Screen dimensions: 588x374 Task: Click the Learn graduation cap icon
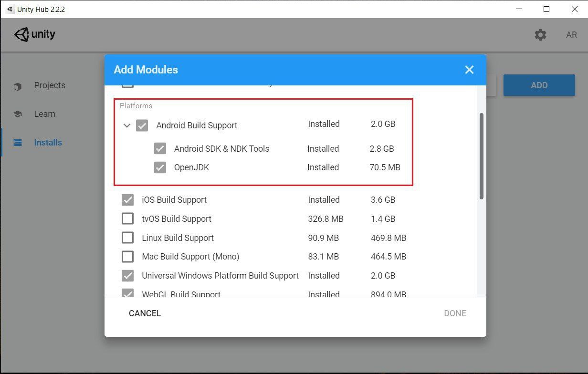click(x=18, y=114)
